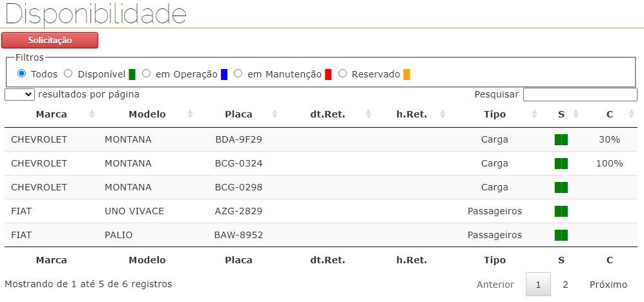The image size is (644, 302).
Task: Click the sort arrows beside Tipo header
Action: (535, 114)
